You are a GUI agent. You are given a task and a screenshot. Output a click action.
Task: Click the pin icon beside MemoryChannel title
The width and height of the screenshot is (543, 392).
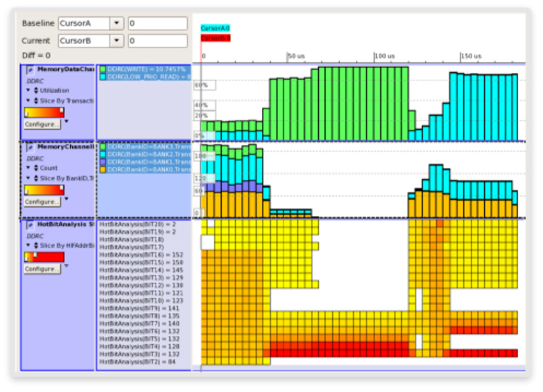pyautogui.click(x=29, y=147)
